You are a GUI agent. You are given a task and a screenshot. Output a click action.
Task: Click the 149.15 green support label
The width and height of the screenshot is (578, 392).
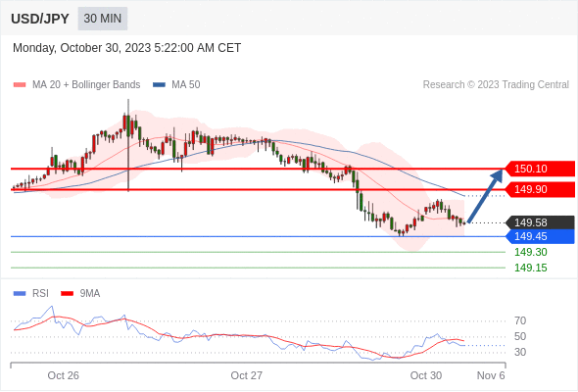click(530, 268)
